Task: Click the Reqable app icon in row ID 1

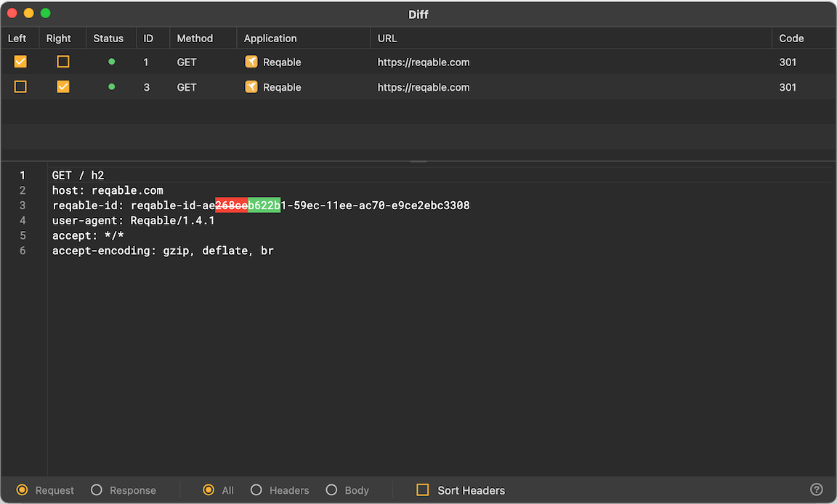Action: 251,61
